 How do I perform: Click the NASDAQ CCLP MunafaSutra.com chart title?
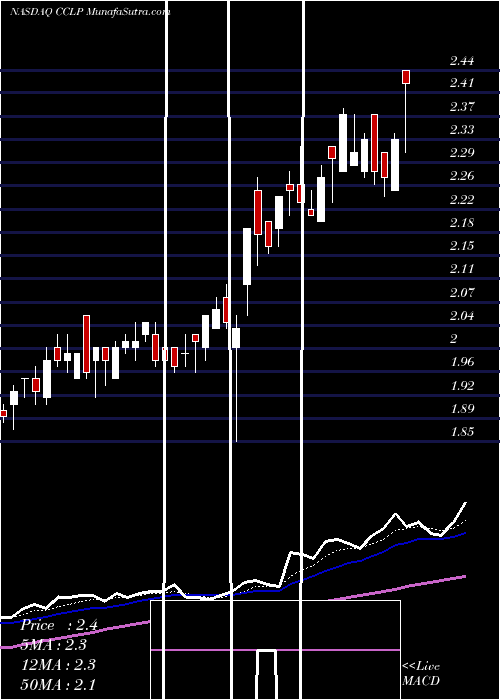pos(90,12)
